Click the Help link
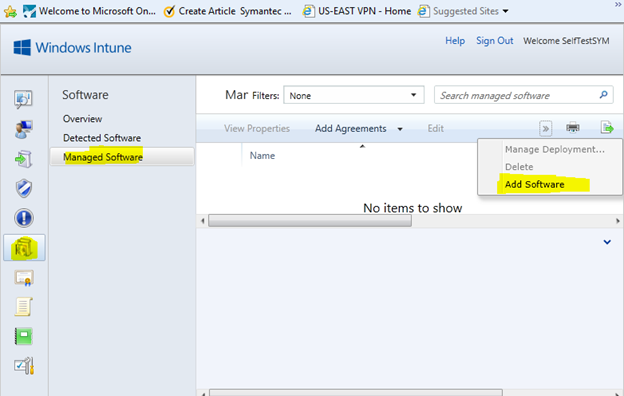The height and width of the screenshot is (396, 624). click(455, 41)
